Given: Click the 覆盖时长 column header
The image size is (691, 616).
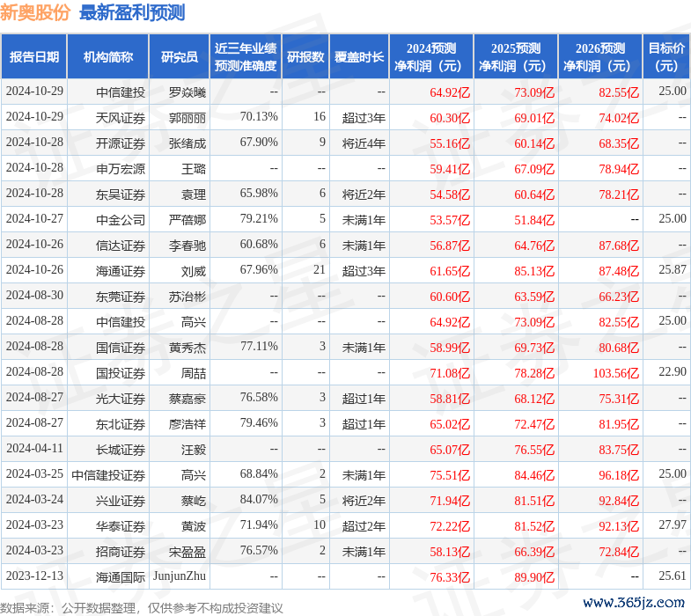Looking at the screenshot, I should pyautogui.click(x=359, y=57).
